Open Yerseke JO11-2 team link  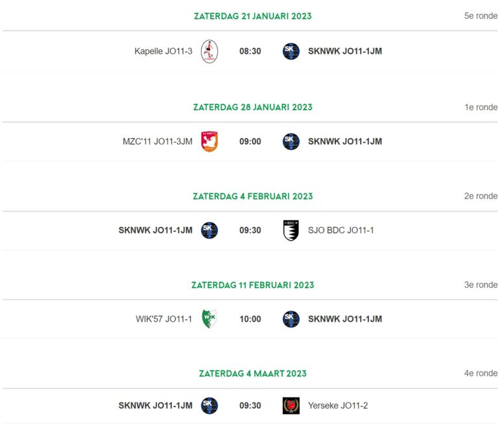[338, 405]
